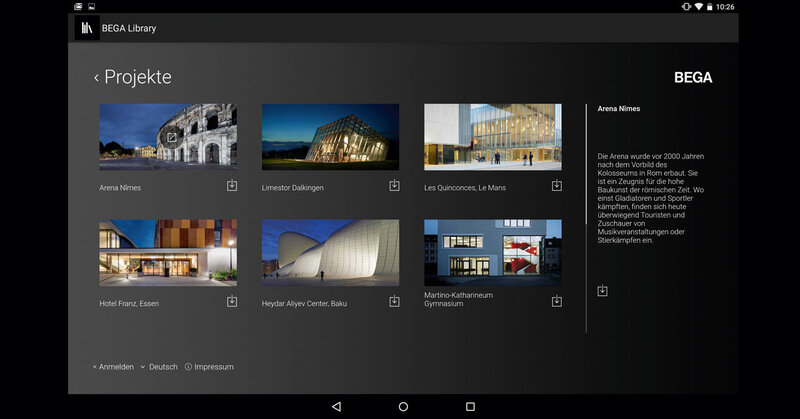Tap the 10:26 clock in the status bar
The image size is (800, 419).
pyautogui.click(x=725, y=7)
